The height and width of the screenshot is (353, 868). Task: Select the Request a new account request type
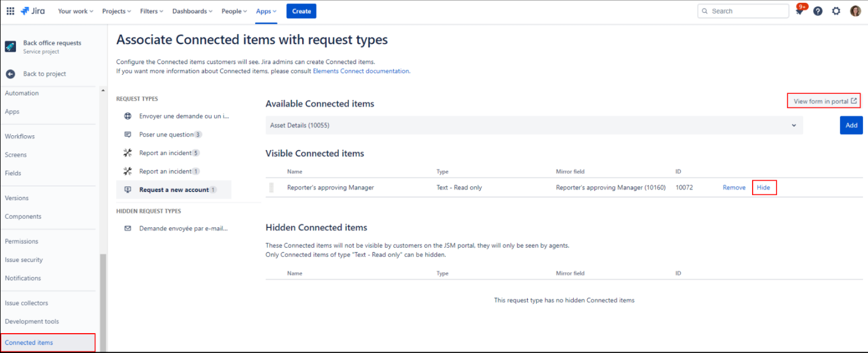point(174,190)
